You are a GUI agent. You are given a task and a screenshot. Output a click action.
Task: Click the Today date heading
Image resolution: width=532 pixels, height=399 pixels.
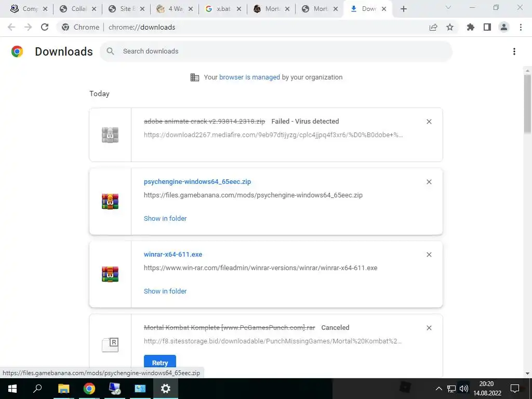pyautogui.click(x=99, y=94)
